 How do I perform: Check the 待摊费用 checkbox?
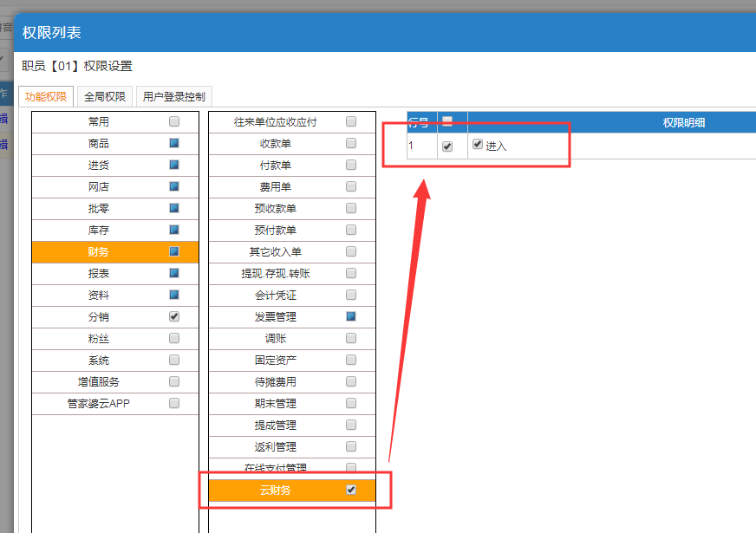coord(351,381)
